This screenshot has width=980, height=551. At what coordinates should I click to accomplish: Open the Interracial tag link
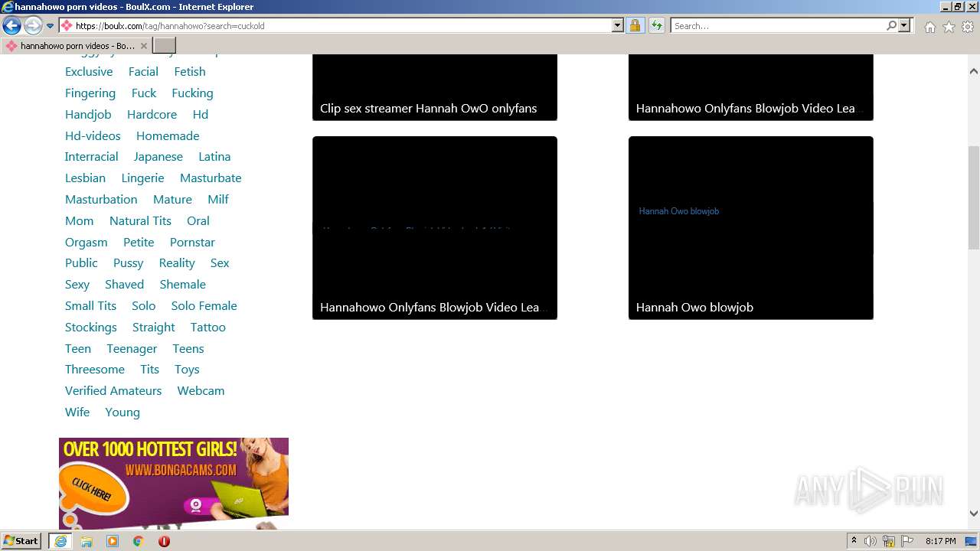pyautogui.click(x=91, y=157)
